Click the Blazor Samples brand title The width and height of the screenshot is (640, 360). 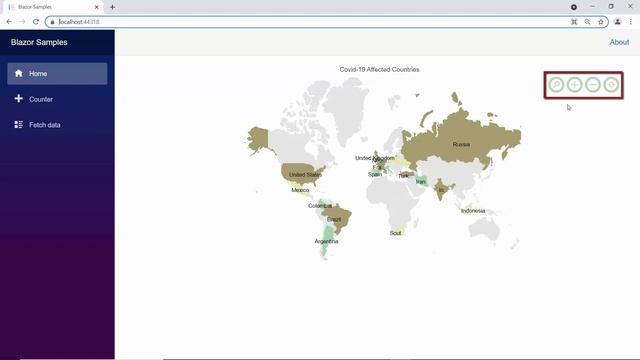click(39, 42)
